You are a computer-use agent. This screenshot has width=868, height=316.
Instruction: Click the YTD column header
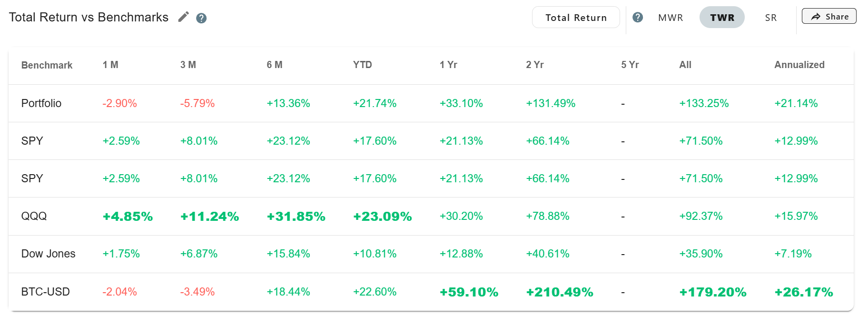pos(362,65)
